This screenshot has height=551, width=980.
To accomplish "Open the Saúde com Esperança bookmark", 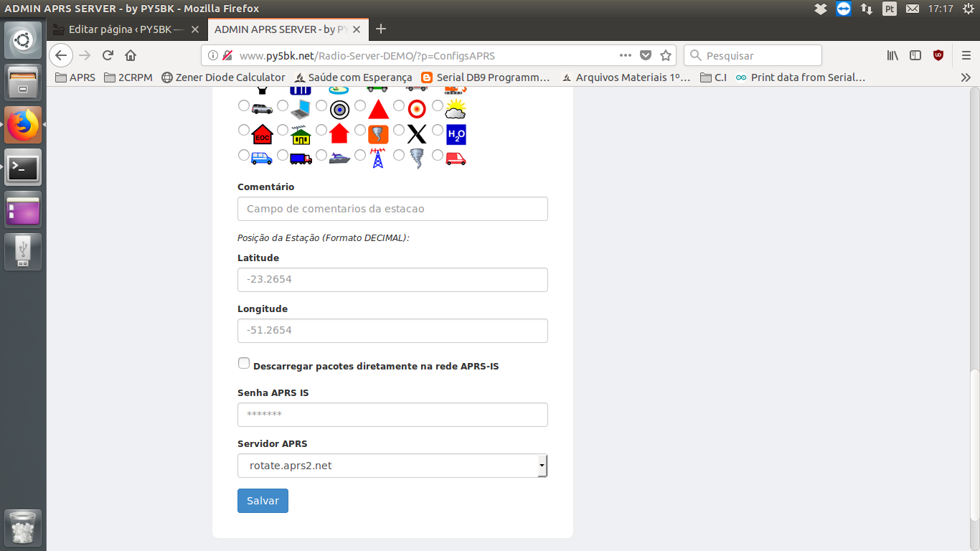I will 353,77.
